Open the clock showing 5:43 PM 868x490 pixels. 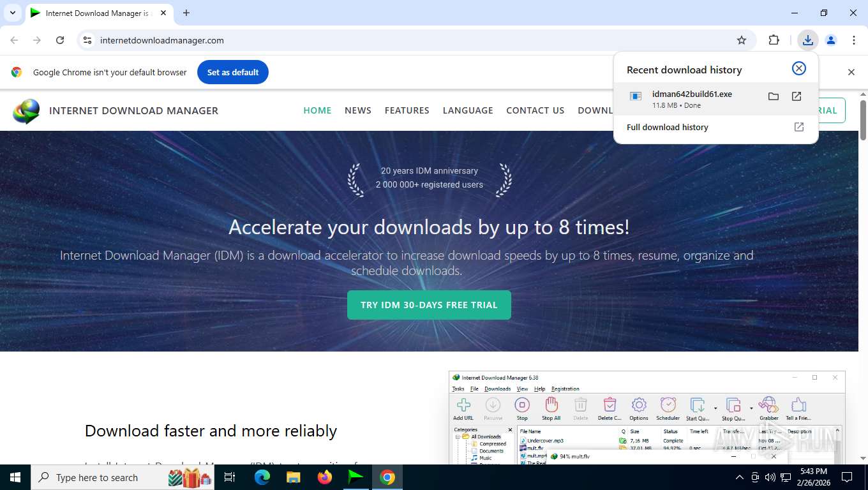click(814, 477)
